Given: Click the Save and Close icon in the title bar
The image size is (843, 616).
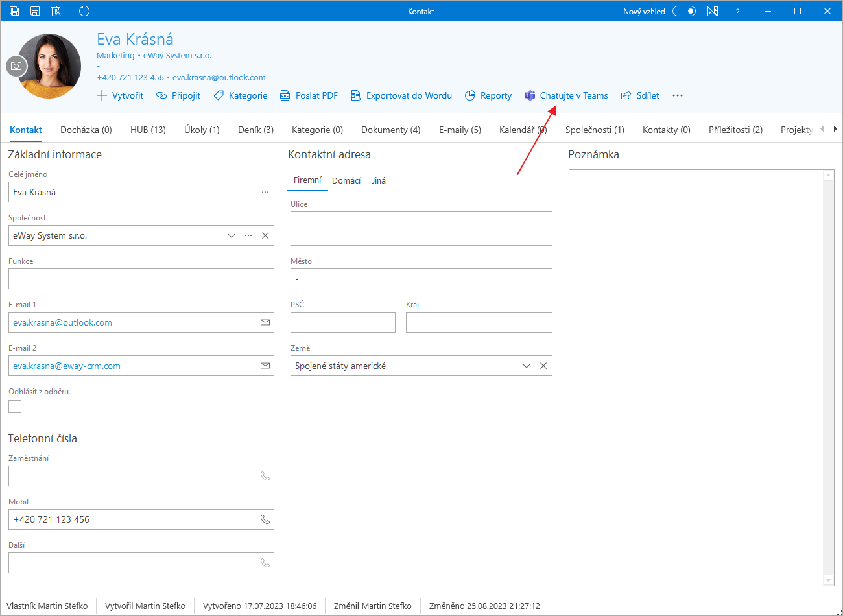Looking at the screenshot, I should (14, 11).
